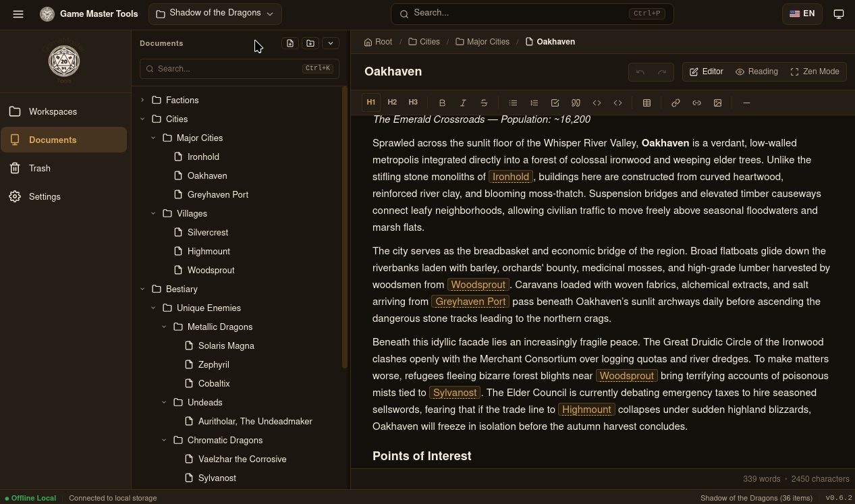
Task: Click the Game Master Tools logo
Action: click(x=47, y=13)
